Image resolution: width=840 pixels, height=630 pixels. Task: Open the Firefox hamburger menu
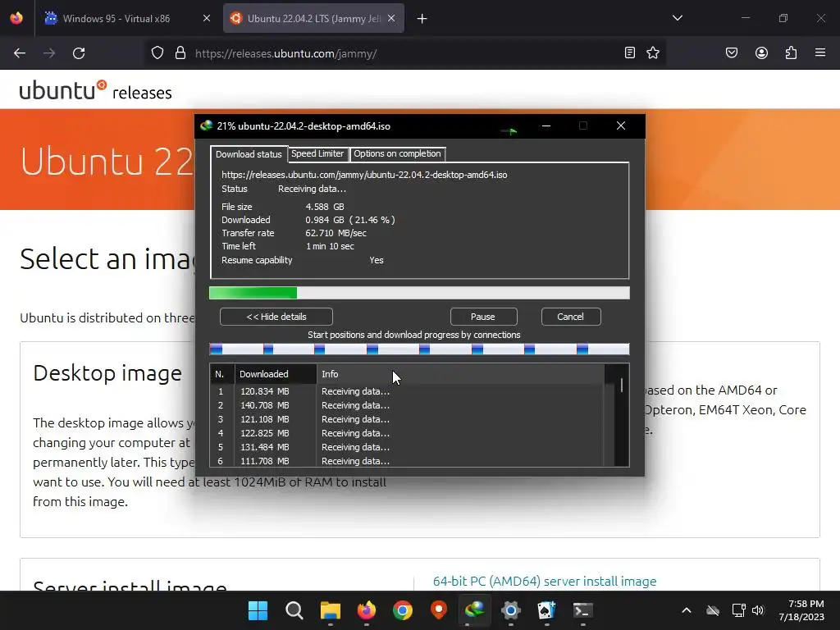pyautogui.click(x=820, y=52)
